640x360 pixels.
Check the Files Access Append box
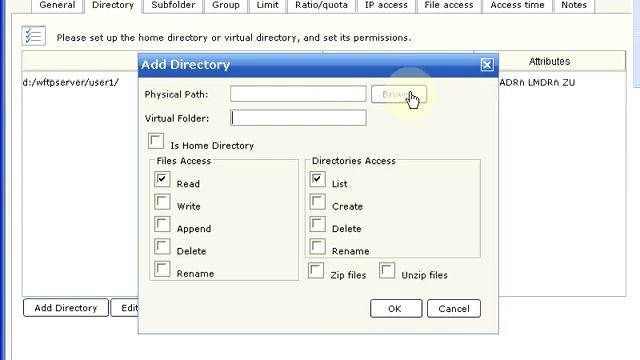click(x=162, y=224)
